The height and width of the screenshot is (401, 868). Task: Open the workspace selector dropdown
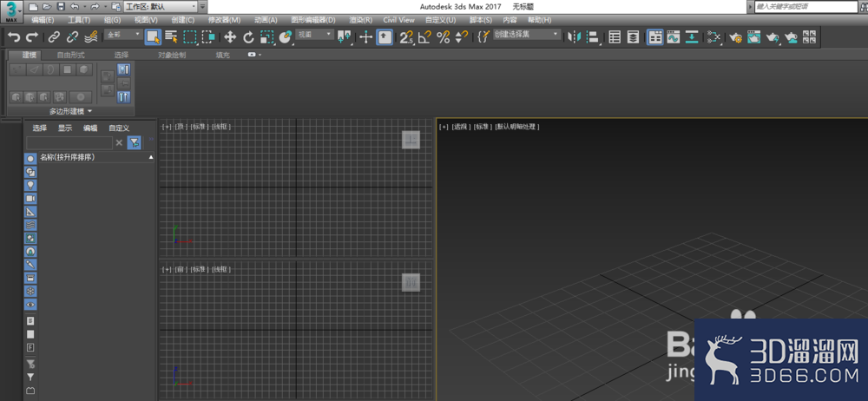(161, 7)
